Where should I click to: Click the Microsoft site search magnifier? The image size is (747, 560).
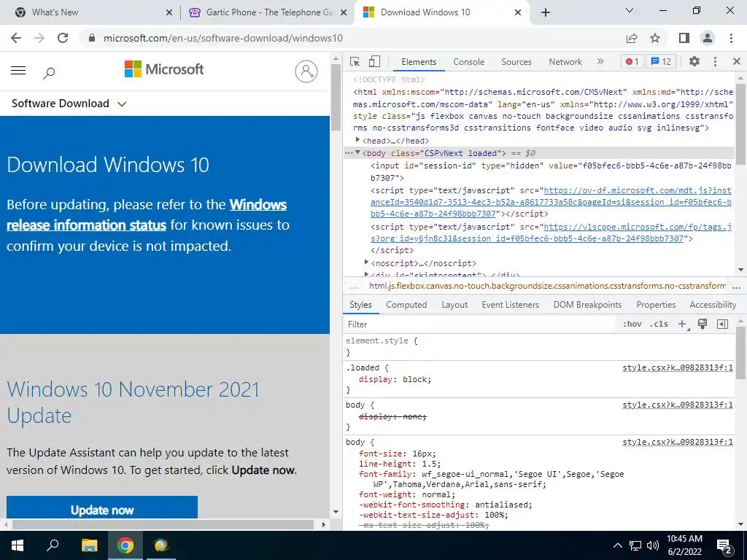[x=49, y=73]
